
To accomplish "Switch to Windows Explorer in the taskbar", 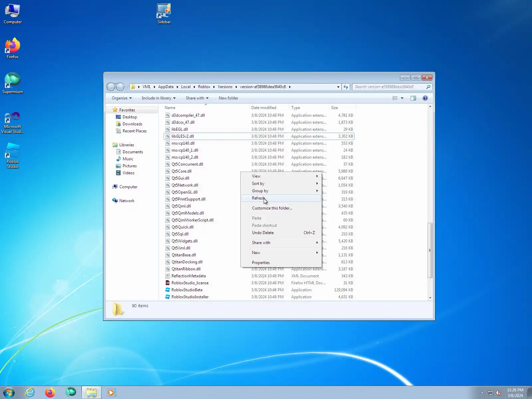I will click(x=91, y=392).
